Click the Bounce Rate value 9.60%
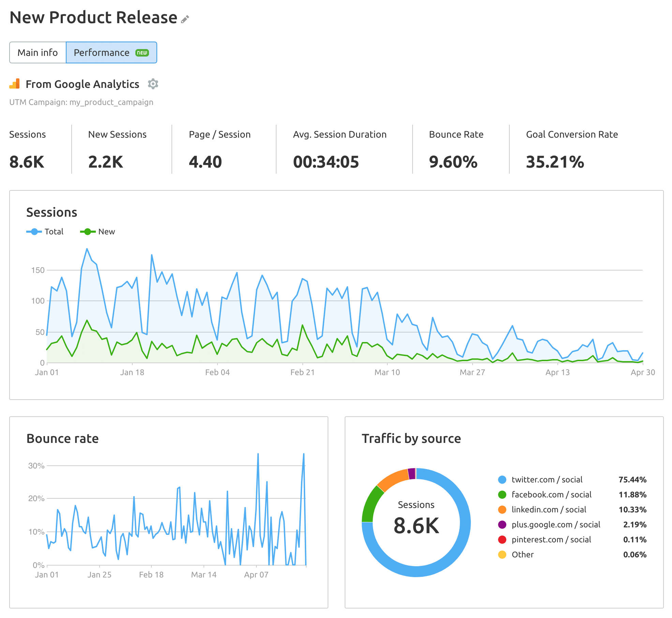The width and height of the screenshot is (672, 618). [453, 162]
